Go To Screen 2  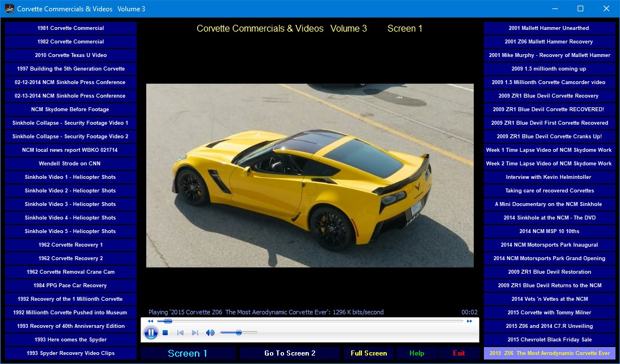point(290,353)
